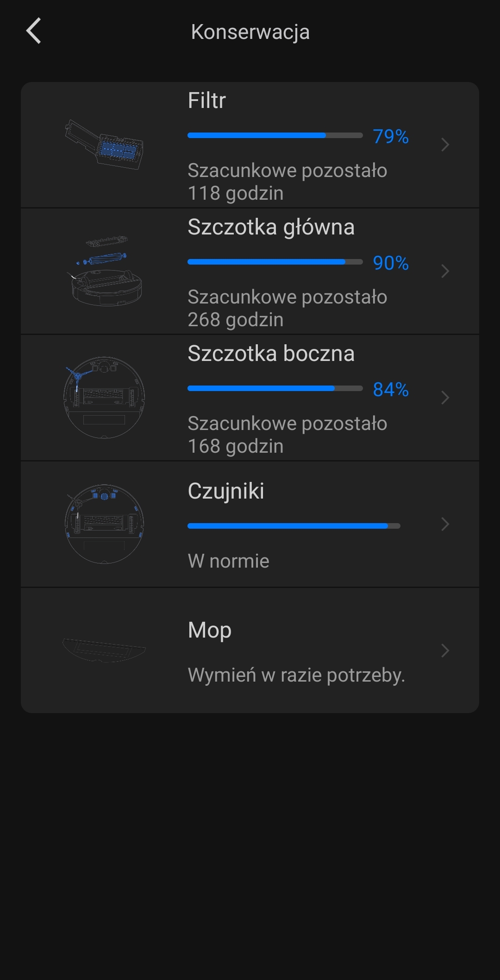The height and width of the screenshot is (980, 500).
Task: Open Filtr details via its chevron
Action: click(x=445, y=145)
